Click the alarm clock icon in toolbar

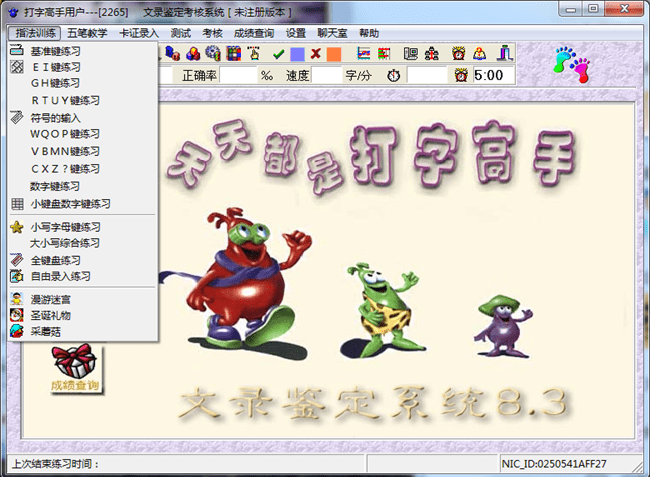457,53
